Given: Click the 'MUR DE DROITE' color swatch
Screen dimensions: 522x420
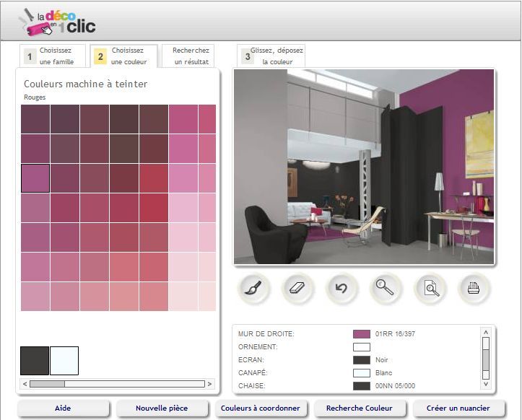Looking at the screenshot, I should pyautogui.click(x=362, y=334).
